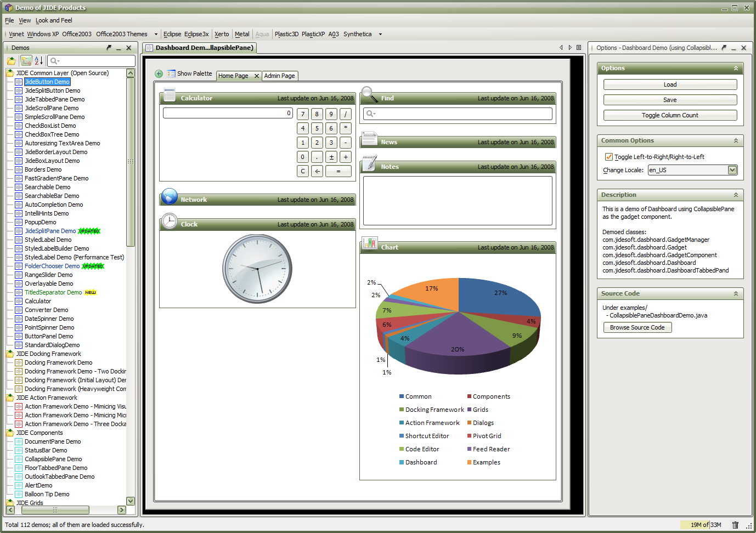This screenshot has height=533, width=756.
Task: Collapse JIDE Components folder
Action: pyautogui.click(x=10, y=433)
